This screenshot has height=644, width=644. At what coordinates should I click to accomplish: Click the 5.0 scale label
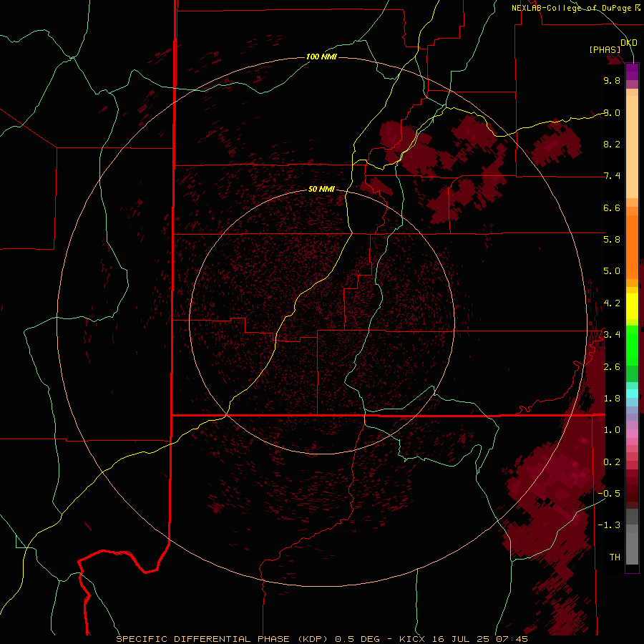tap(612, 271)
